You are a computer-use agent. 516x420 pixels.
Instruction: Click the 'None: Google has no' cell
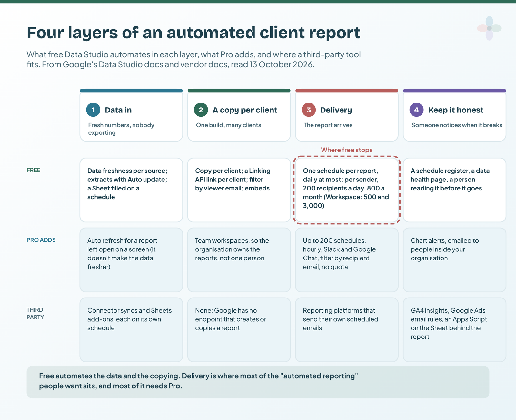(239, 330)
